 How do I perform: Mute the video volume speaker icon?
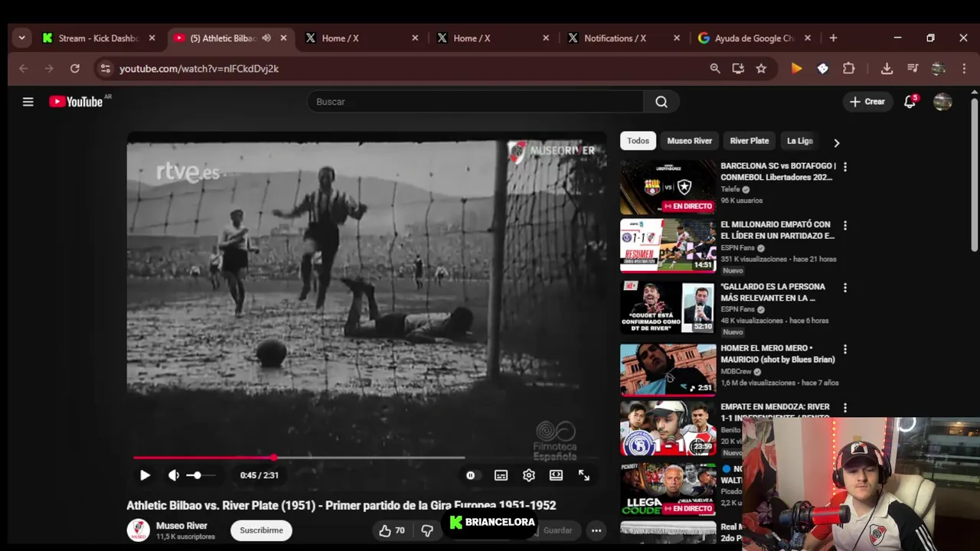(174, 475)
